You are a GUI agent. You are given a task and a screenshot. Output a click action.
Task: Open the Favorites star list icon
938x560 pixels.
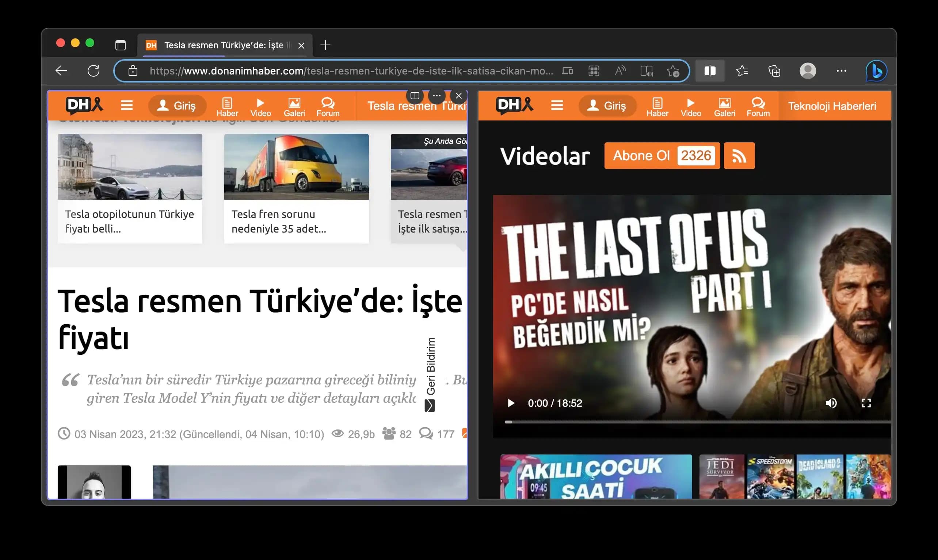click(742, 71)
